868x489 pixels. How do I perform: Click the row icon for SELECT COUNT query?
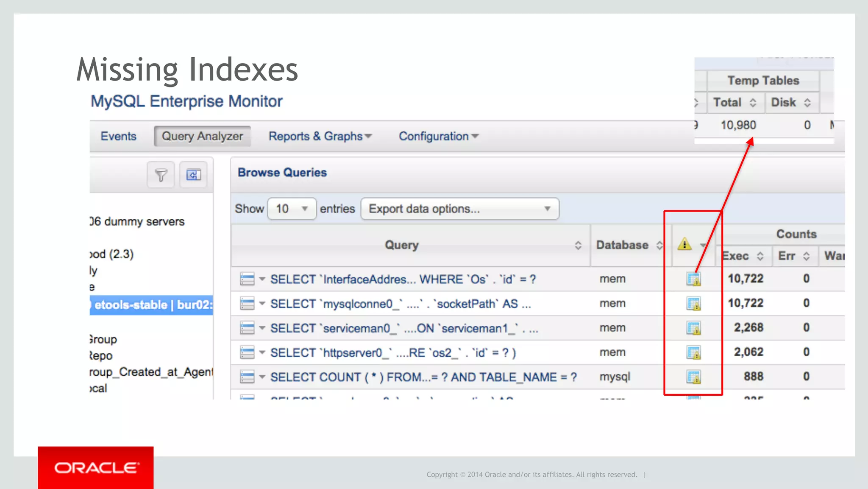[x=247, y=377]
